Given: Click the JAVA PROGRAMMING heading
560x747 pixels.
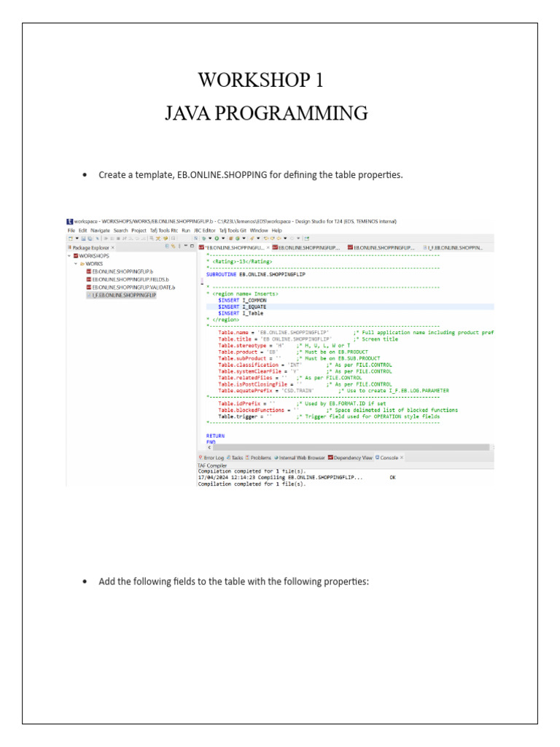Looking at the screenshot, I should [x=266, y=113].
